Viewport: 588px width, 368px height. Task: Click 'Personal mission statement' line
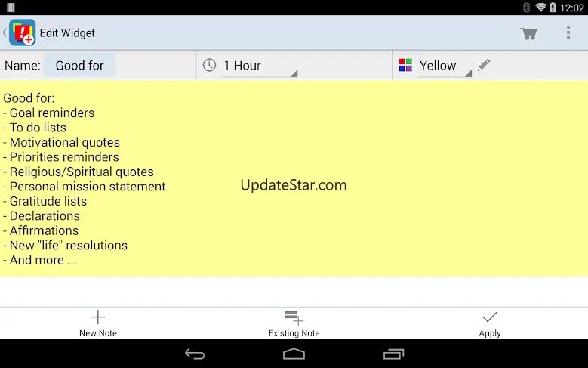85,187
